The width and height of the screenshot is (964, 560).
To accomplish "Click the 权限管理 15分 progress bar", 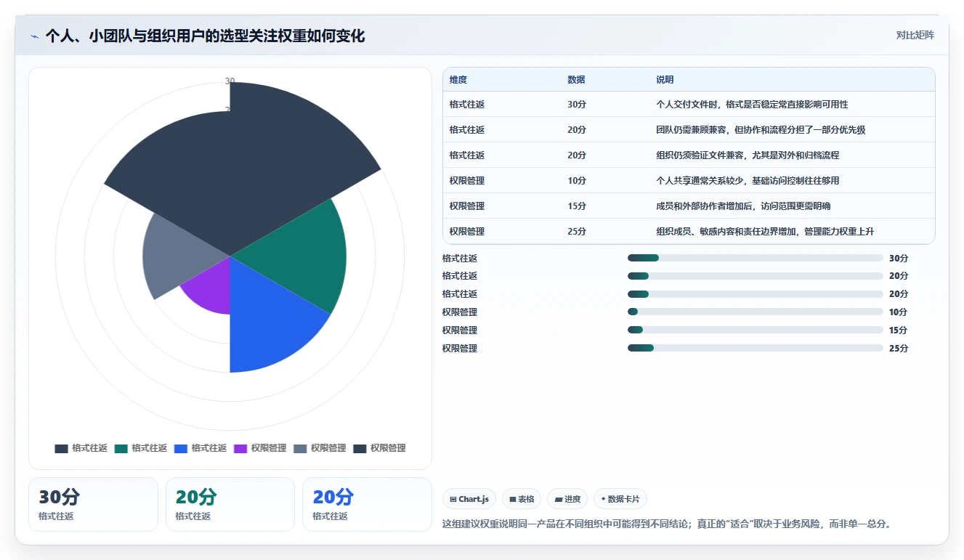I will [x=756, y=330].
